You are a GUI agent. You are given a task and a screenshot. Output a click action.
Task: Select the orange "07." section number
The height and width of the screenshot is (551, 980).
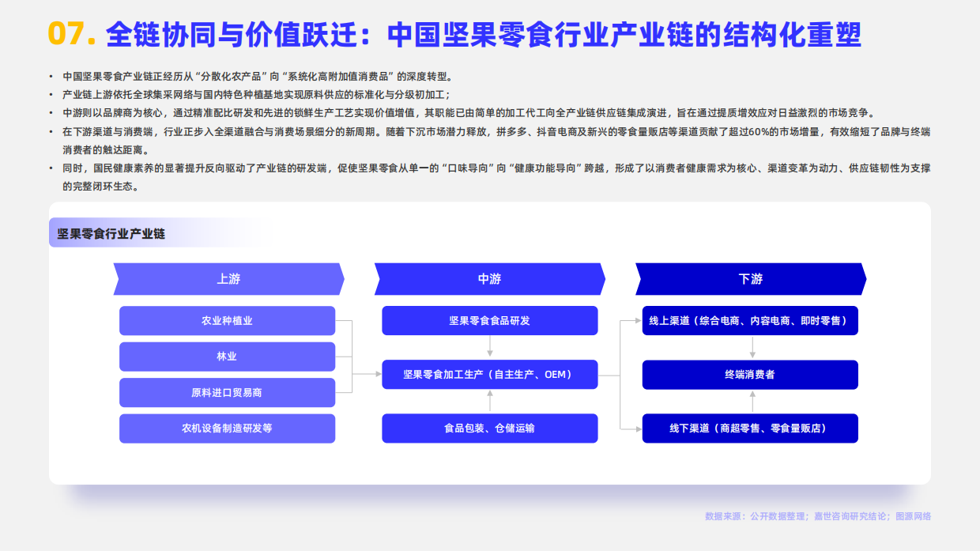click(72, 34)
